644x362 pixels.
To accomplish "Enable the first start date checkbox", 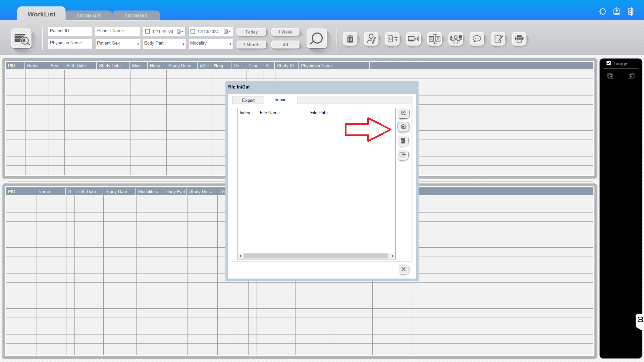I will [x=147, y=32].
